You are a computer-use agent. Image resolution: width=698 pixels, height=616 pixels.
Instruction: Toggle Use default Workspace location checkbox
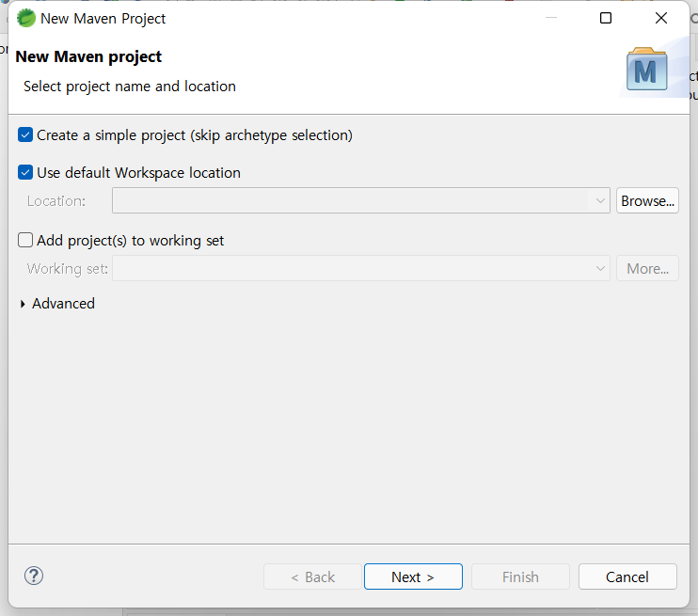pos(25,172)
